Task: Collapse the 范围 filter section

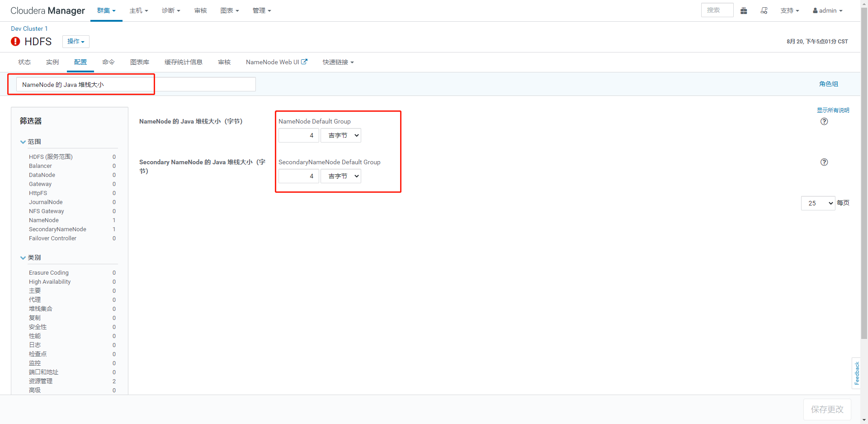Action: pos(23,142)
